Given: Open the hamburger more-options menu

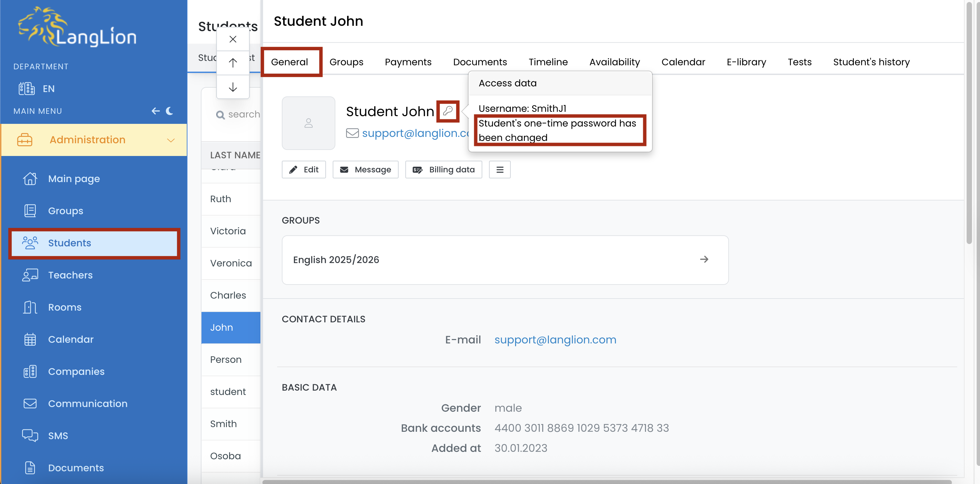Looking at the screenshot, I should point(499,170).
